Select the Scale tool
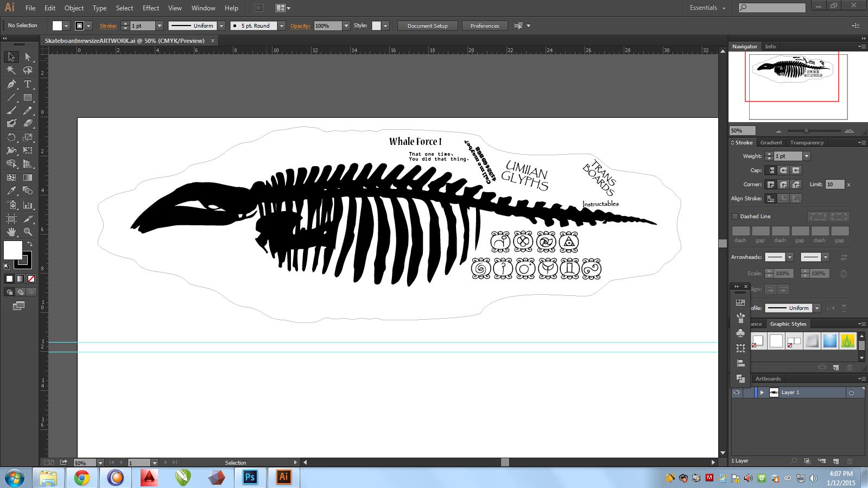868x488 pixels. [x=28, y=137]
